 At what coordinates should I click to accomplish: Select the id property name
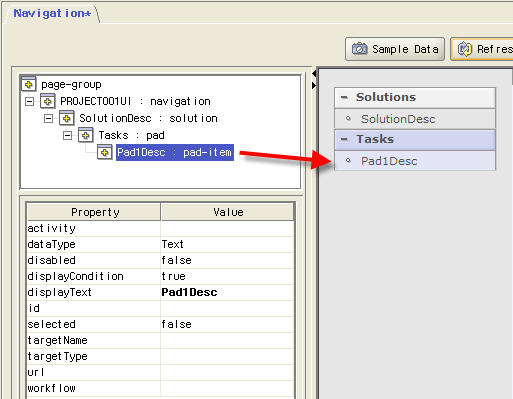94,308
